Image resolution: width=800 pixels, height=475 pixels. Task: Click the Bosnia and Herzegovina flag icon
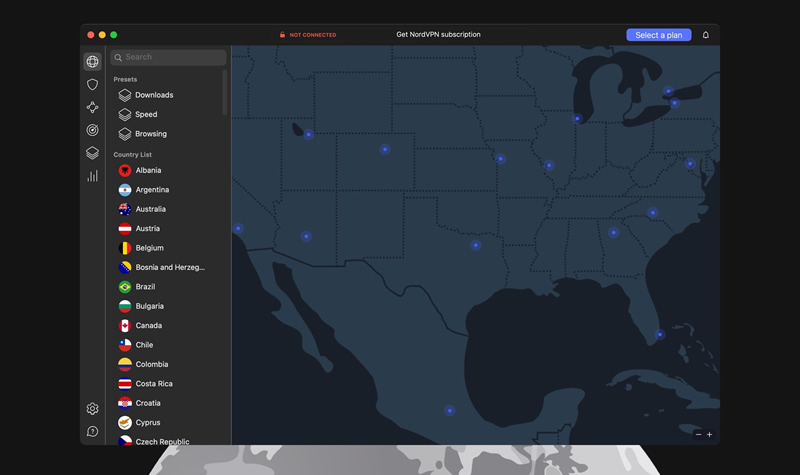click(x=125, y=267)
